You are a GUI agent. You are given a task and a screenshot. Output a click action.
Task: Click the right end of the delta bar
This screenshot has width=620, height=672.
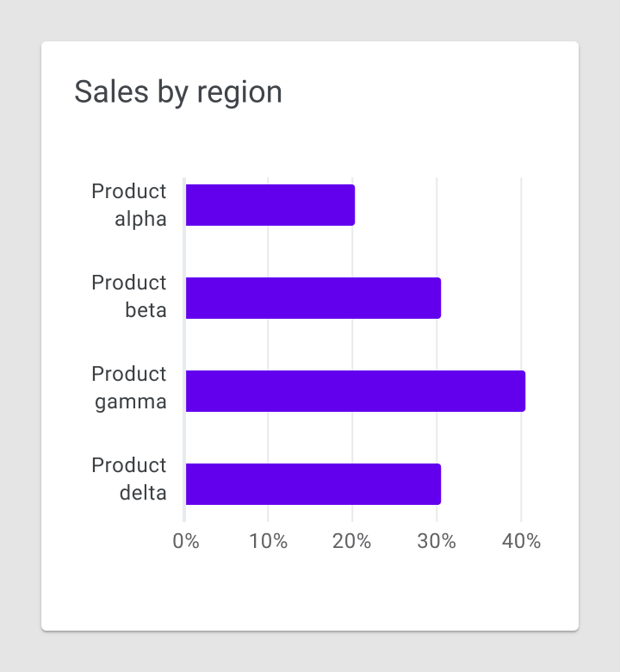click(438, 484)
